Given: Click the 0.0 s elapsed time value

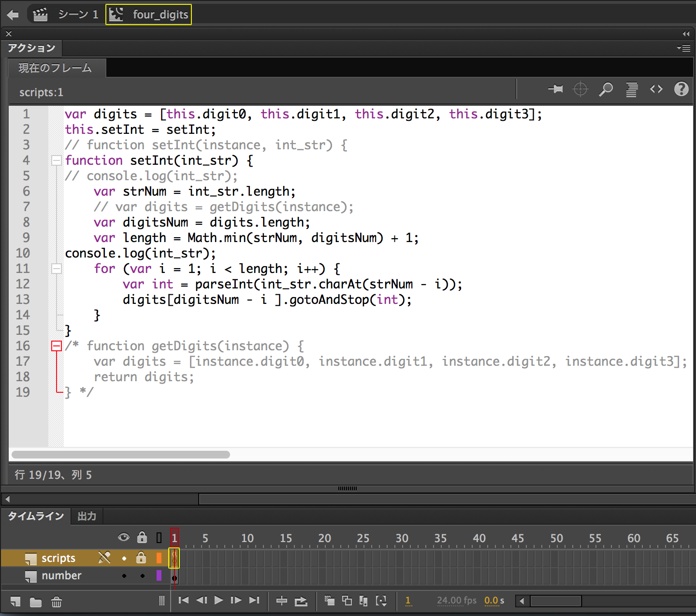Looking at the screenshot, I should [494, 601].
